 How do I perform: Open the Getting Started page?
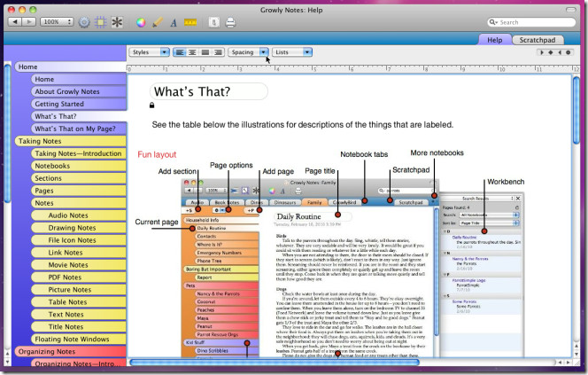(x=79, y=104)
